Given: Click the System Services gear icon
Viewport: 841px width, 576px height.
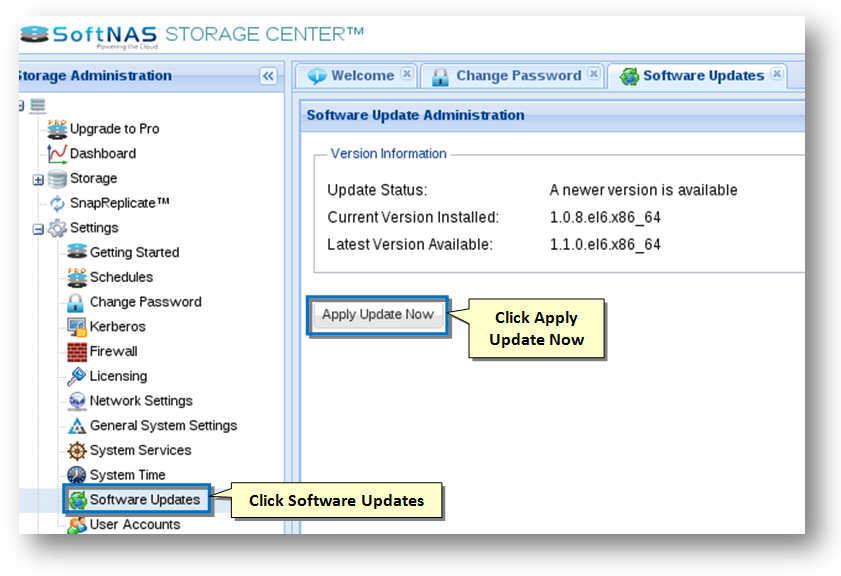Looking at the screenshot, I should pyautogui.click(x=77, y=451).
